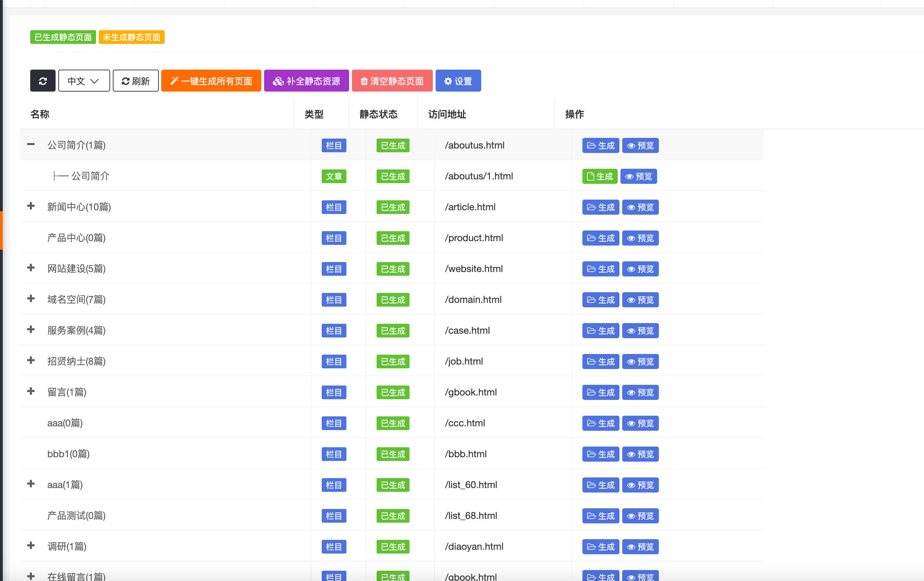Click 补全静态资源 cubes button
Screen dimensions: 924x581
(306, 81)
